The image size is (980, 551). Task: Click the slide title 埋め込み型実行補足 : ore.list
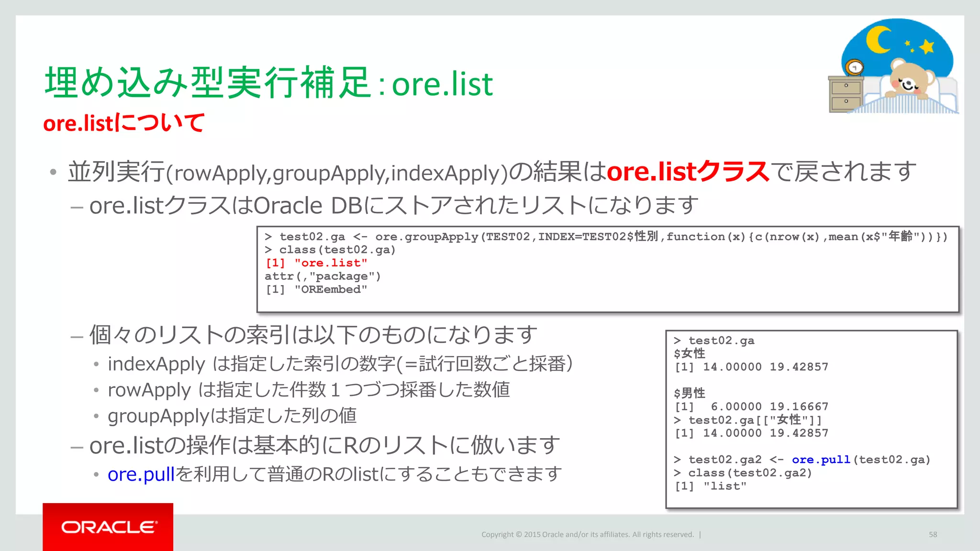click(268, 83)
